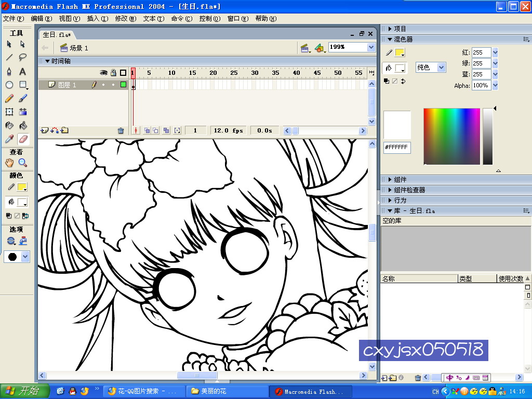Toggle Edit Multiple Frames button

click(166, 130)
